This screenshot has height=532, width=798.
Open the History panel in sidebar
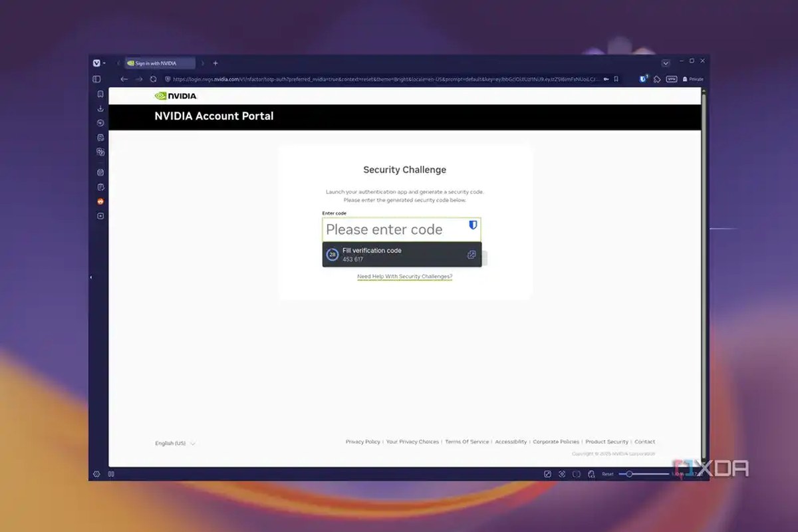100,123
